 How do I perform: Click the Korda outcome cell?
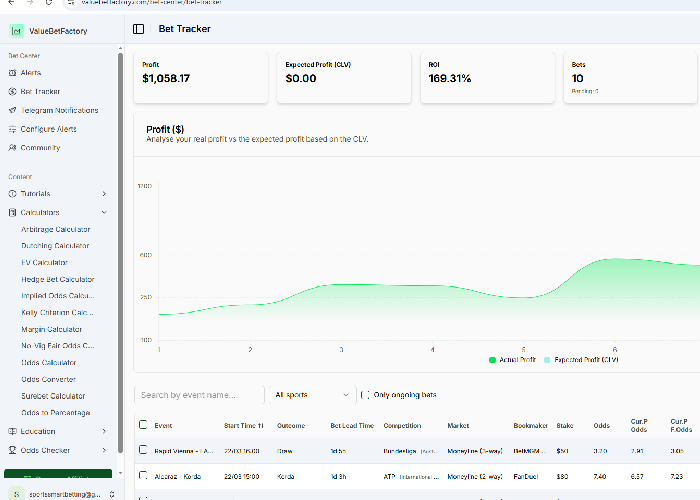pyautogui.click(x=285, y=477)
